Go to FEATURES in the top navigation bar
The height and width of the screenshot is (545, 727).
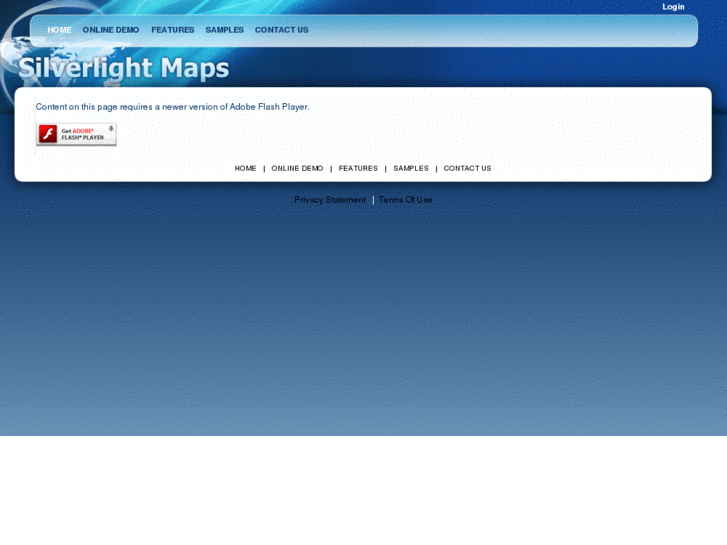tap(173, 30)
